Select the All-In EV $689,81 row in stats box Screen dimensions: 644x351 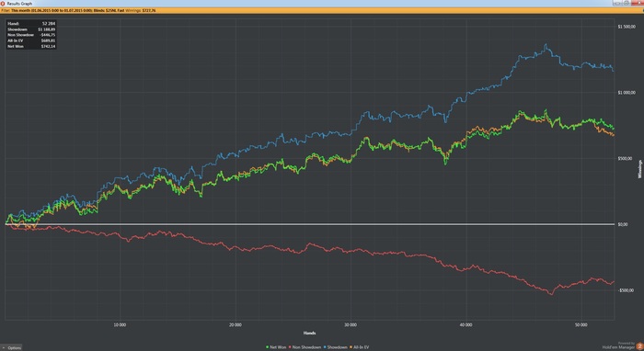31,40
